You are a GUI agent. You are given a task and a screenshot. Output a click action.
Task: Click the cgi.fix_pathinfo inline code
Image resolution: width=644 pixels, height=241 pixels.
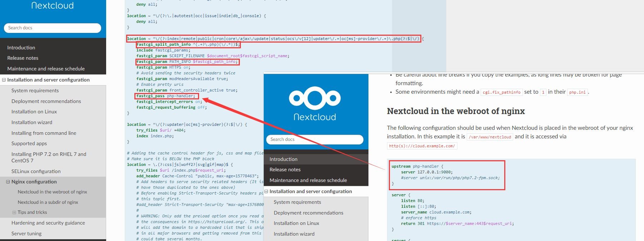pyautogui.click(x=501, y=92)
